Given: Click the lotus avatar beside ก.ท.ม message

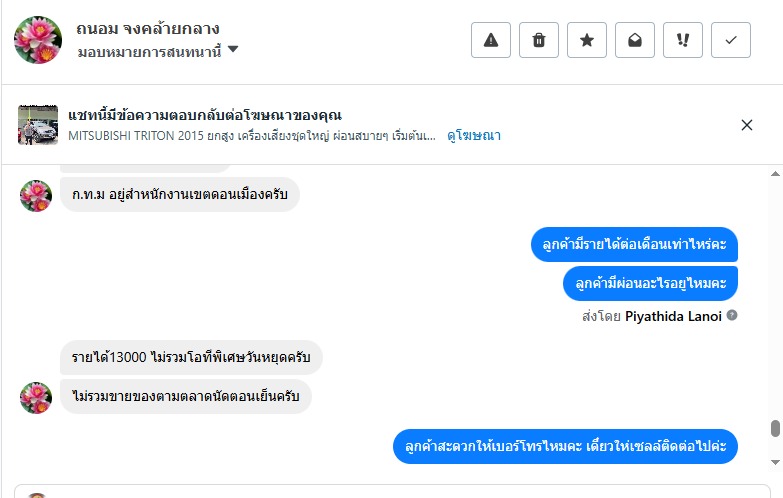Looking at the screenshot, I should pyautogui.click(x=36, y=195).
